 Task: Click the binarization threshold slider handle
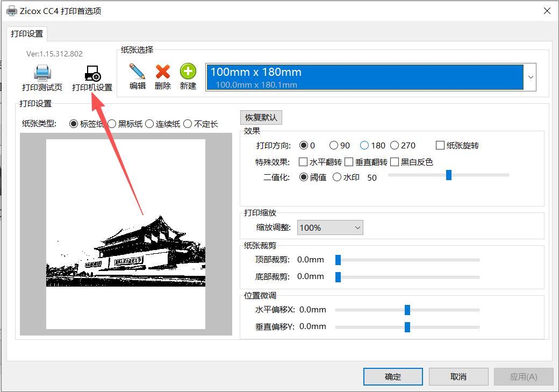448,175
